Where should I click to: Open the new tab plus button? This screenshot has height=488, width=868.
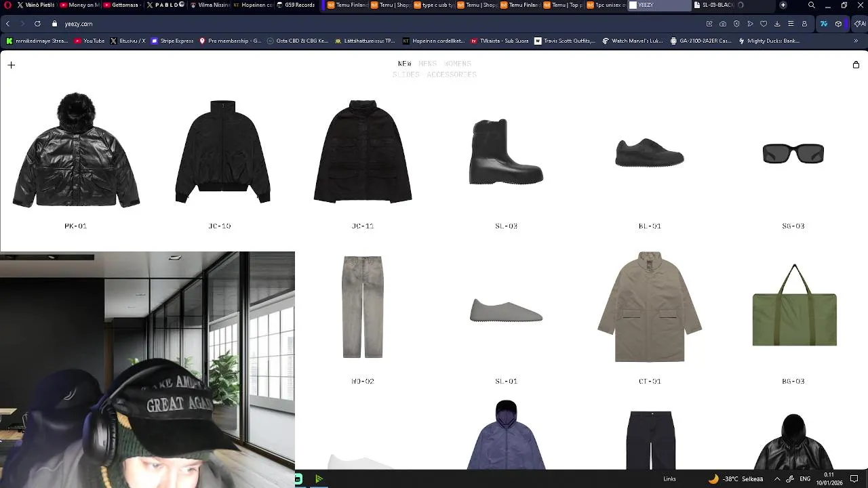783,5
